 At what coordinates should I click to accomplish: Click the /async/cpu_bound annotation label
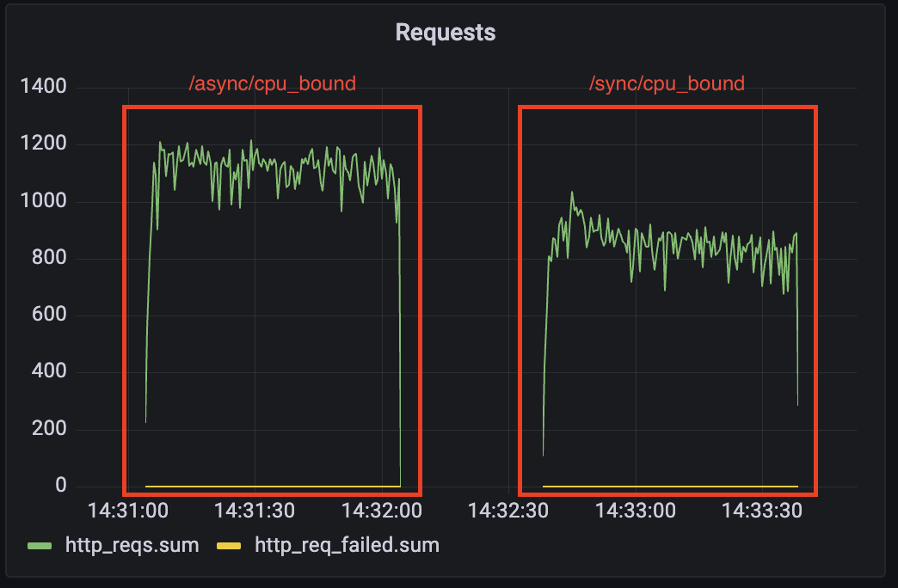(272, 83)
